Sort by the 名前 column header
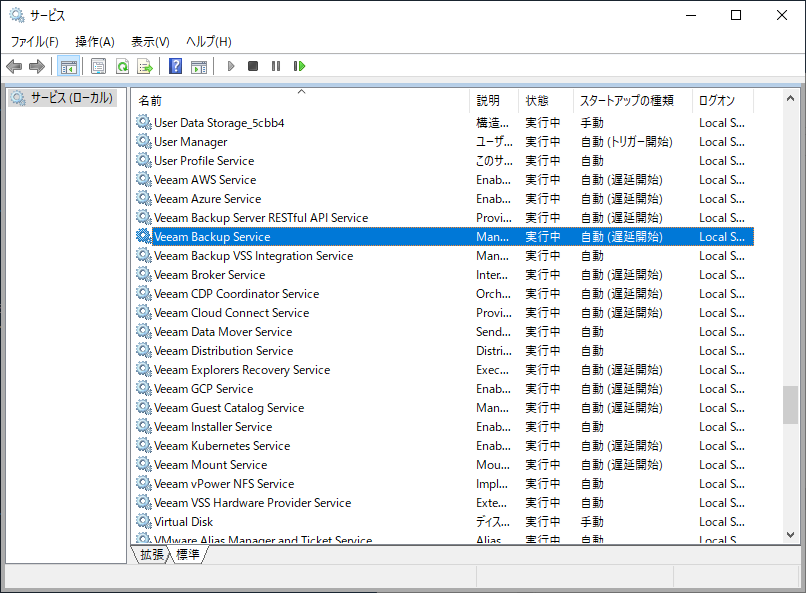The height and width of the screenshot is (593, 806). coord(301,100)
